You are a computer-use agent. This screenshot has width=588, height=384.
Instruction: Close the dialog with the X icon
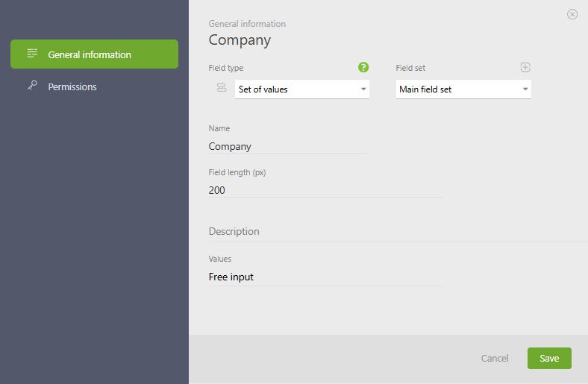pyautogui.click(x=572, y=14)
